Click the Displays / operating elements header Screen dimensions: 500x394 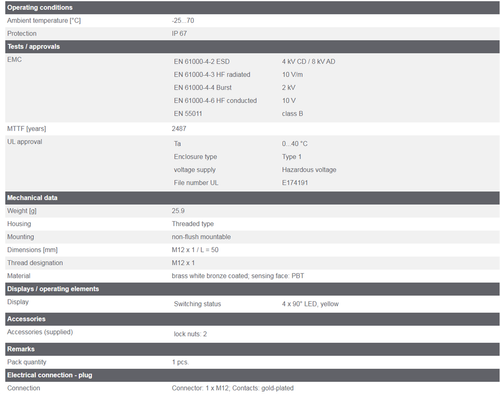[x=252, y=289]
